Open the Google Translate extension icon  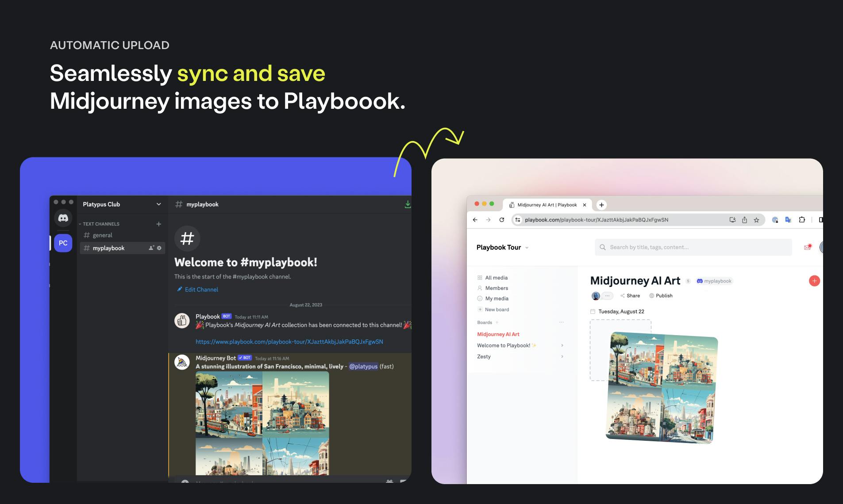pos(788,220)
